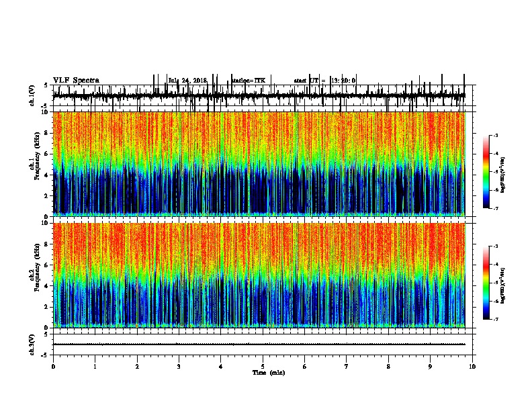
Task: Click the "Time (min)" axis label
Action: 269,373
